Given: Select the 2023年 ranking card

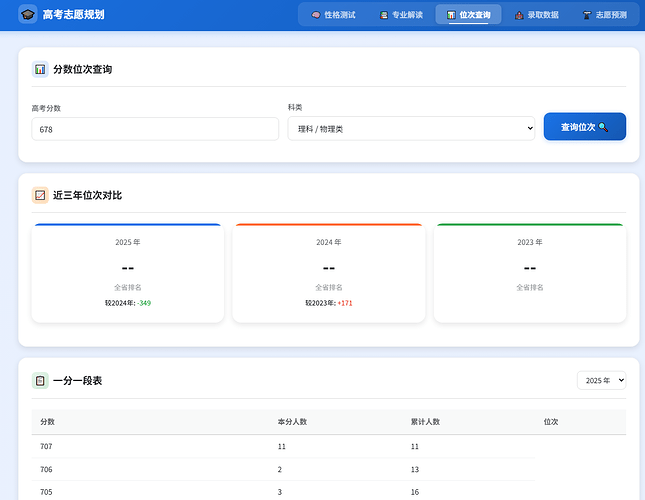Looking at the screenshot, I should pos(530,273).
